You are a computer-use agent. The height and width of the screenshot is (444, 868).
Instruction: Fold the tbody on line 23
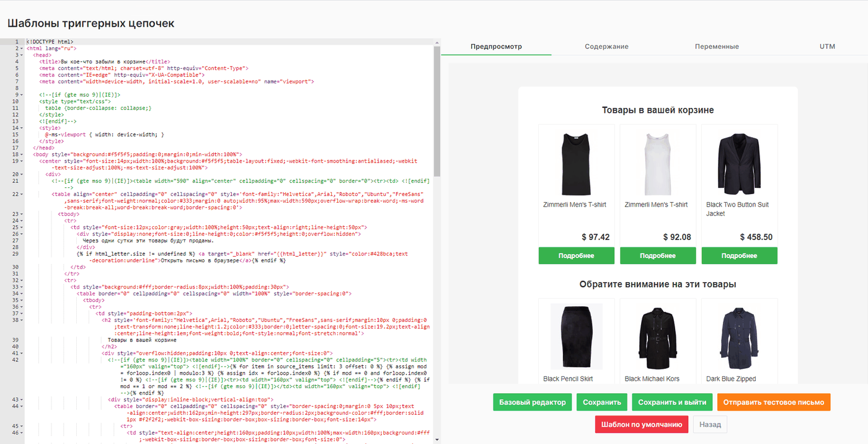tap(22, 214)
